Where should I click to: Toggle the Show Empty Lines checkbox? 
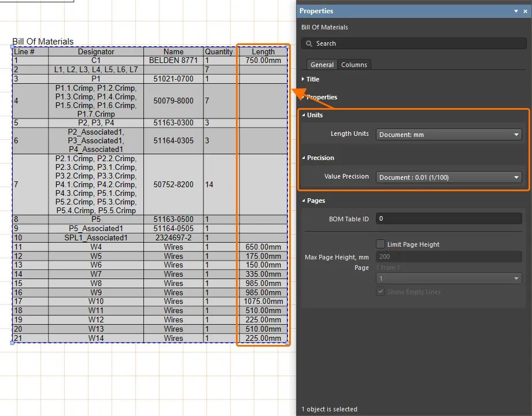380,292
